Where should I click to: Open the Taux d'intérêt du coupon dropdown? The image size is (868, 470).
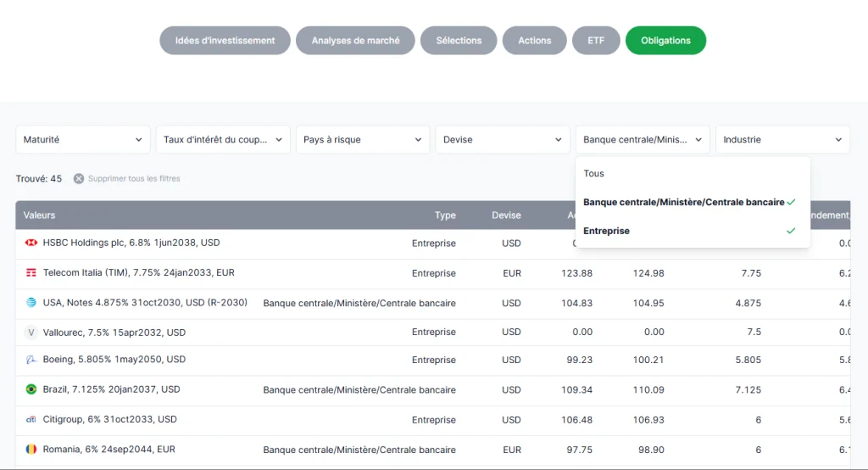pyautogui.click(x=223, y=140)
